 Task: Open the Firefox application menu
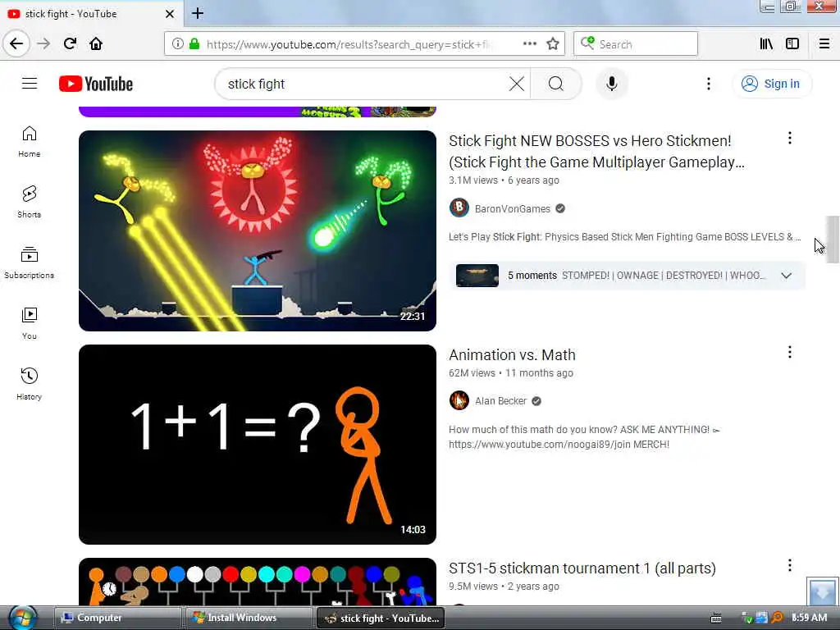824,43
